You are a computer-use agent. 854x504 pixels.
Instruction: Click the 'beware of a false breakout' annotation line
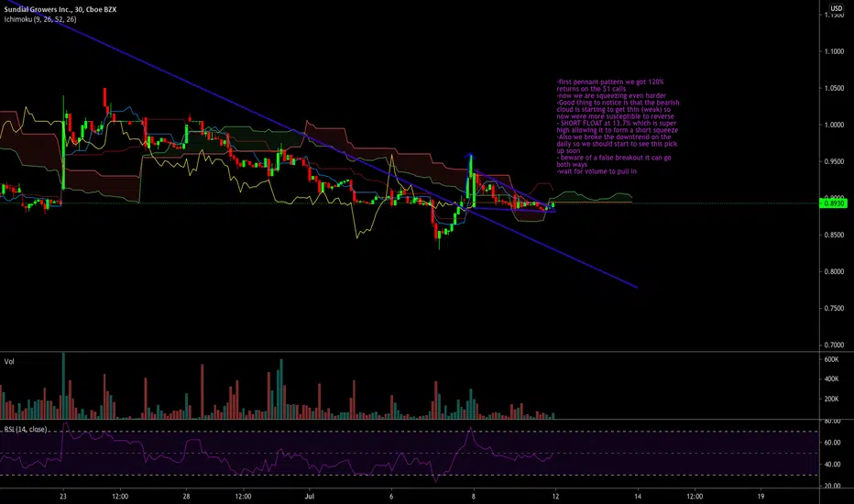613,158
